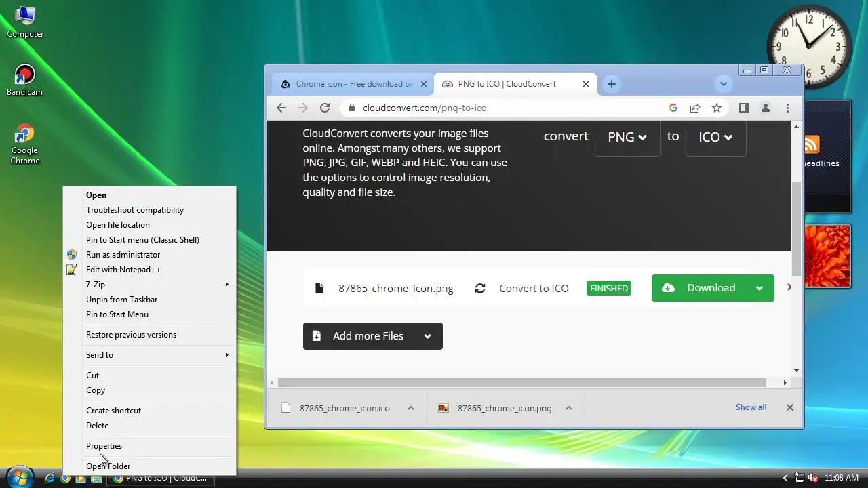
Task: Click the page horizontal scrollbar
Action: tap(522, 383)
